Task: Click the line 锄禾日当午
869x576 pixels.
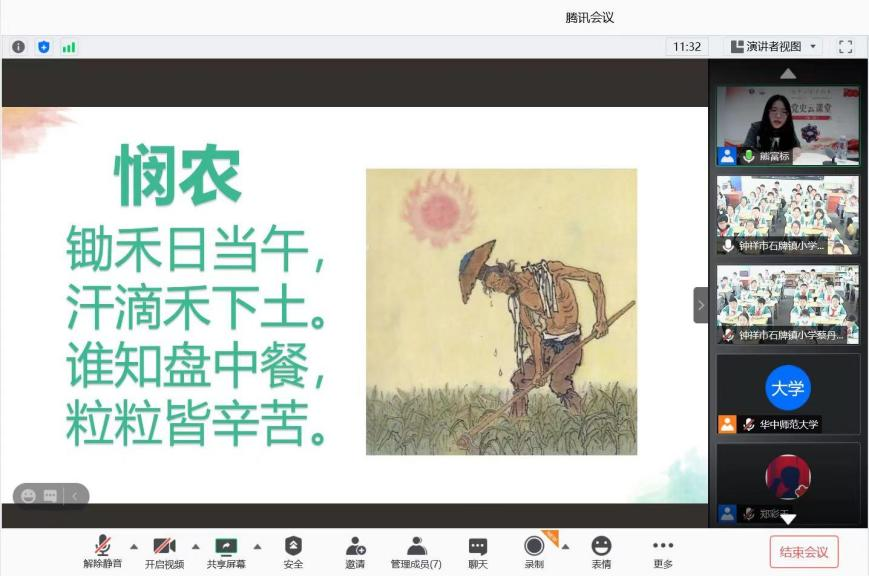Action: click(195, 249)
